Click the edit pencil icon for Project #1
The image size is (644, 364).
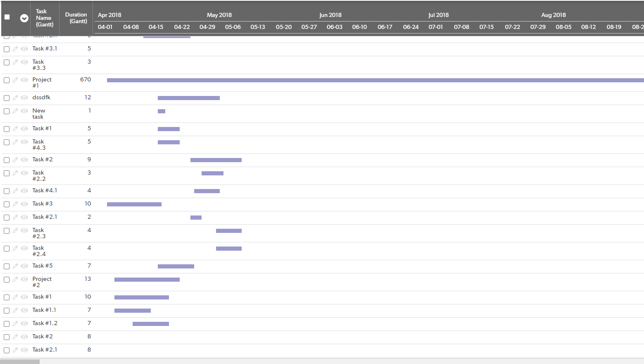(15, 80)
